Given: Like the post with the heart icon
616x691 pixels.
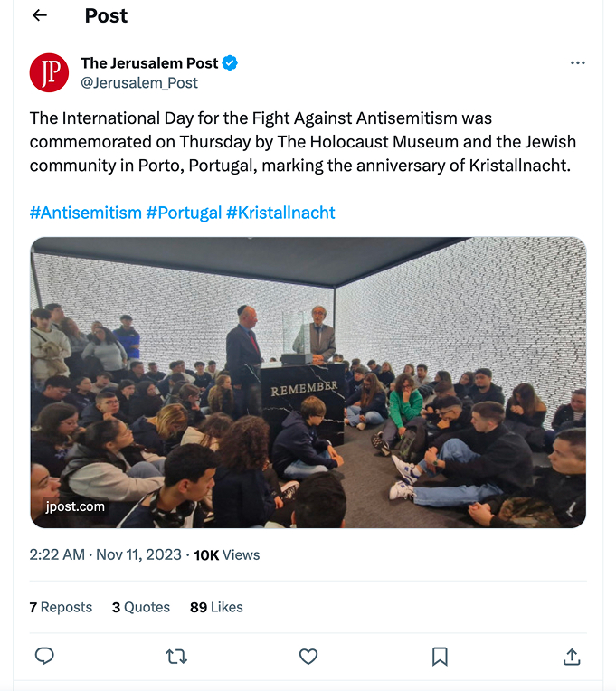Looking at the screenshot, I should pyautogui.click(x=308, y=657).
